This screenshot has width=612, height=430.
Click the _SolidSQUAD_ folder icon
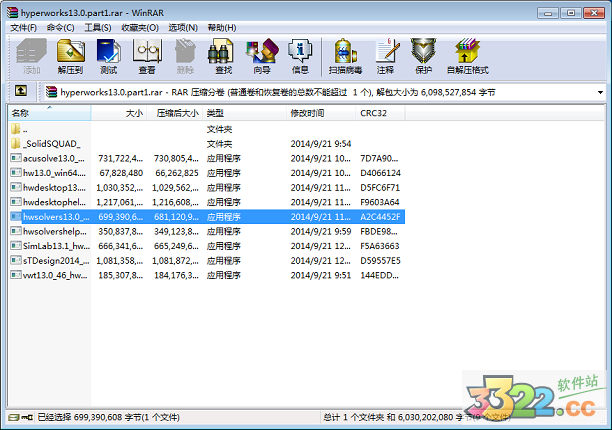pos(16,144)
